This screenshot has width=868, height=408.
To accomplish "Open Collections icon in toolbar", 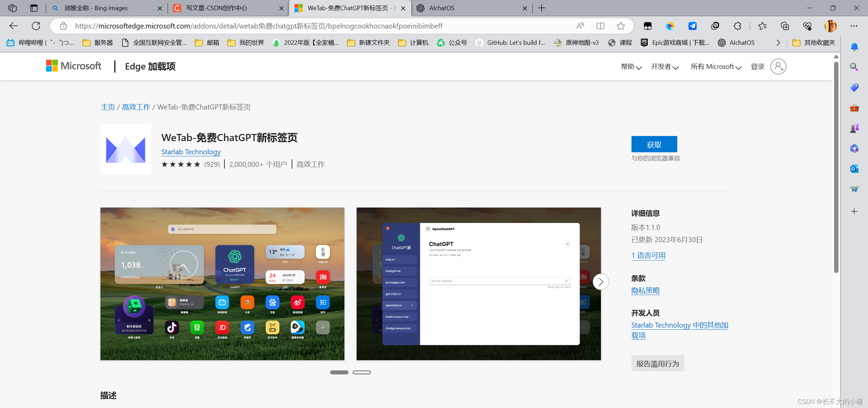I will tap(785, 26).
